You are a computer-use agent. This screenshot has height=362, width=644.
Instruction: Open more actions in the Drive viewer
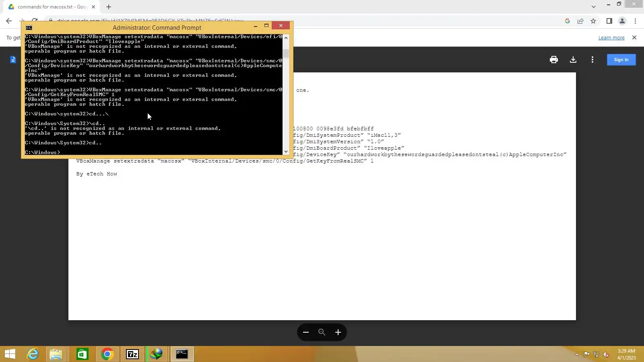592,60
